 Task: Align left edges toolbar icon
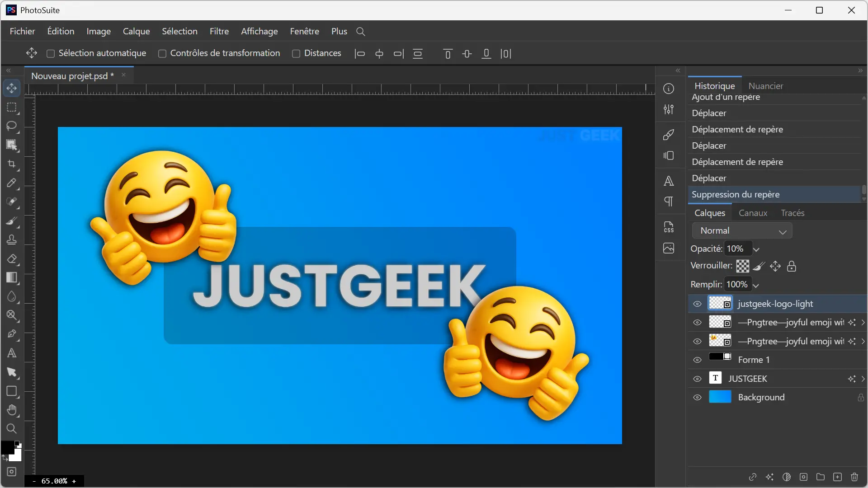tap(360, 54)
